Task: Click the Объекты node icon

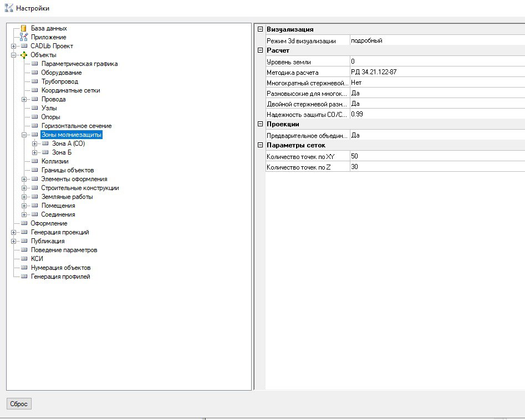Action: 24,55
